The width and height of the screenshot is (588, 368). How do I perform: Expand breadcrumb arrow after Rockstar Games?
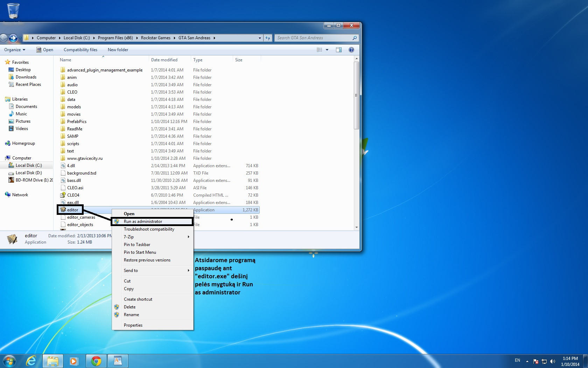click(x=174, y=38)
